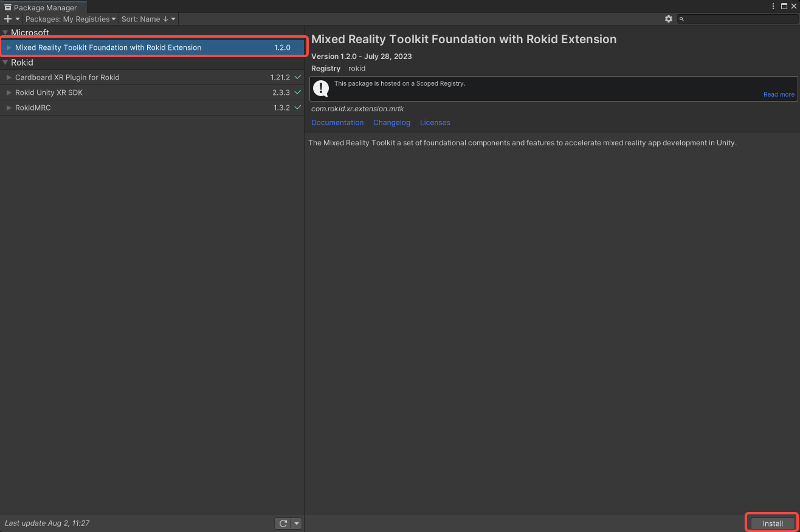
Task: Click version 1.21.2 in the package list
Action: [280, 77]
